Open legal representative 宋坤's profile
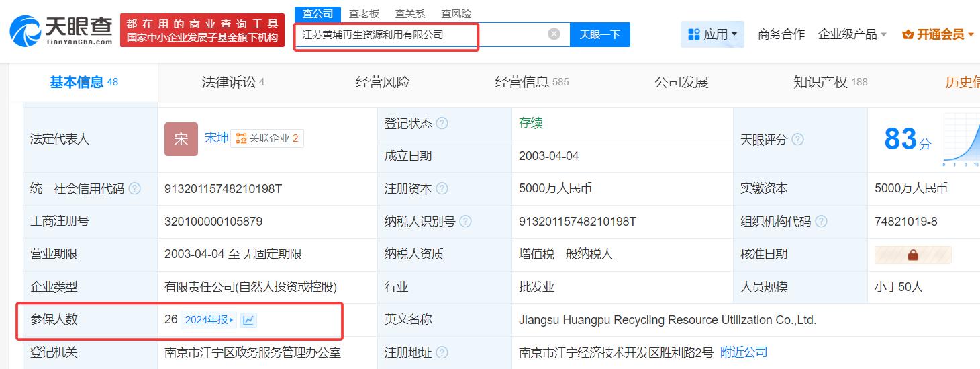 pos(216,138)
